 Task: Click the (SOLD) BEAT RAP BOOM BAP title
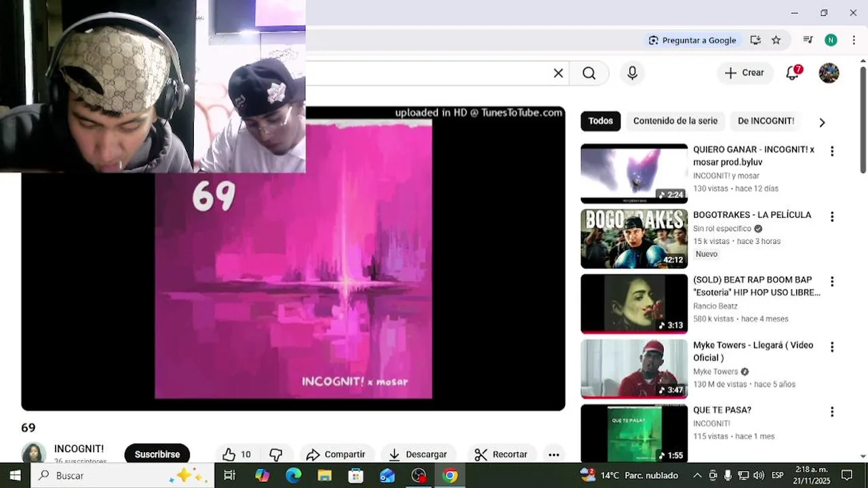pyautogui.click(x=757, y=286)
